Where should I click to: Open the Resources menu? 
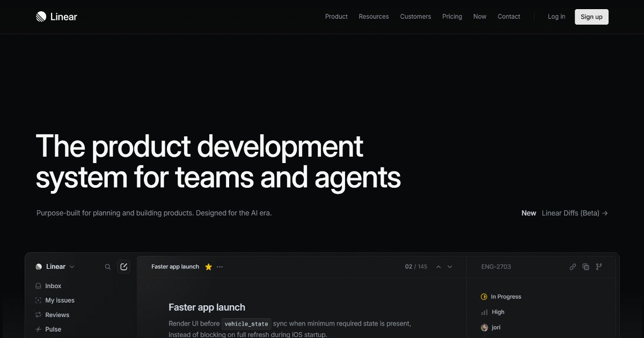click(x=374, y=17)
